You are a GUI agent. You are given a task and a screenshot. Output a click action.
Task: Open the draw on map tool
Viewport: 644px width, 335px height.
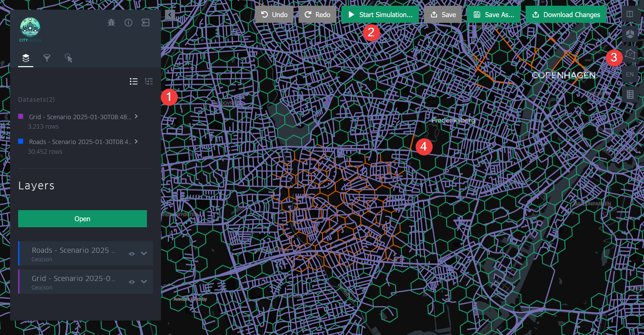(630, 54)
